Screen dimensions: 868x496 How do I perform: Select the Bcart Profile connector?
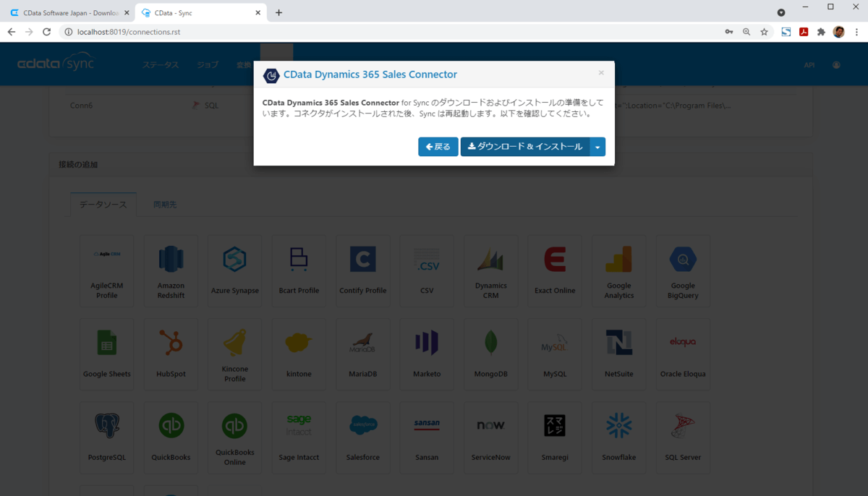click(299, 271)
